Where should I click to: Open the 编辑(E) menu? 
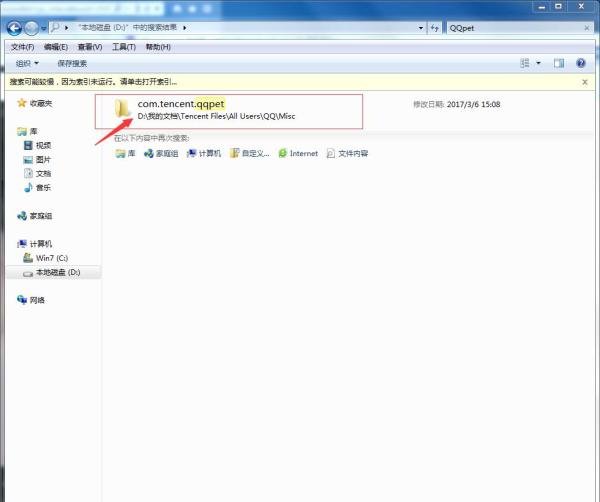coord(56,47)
